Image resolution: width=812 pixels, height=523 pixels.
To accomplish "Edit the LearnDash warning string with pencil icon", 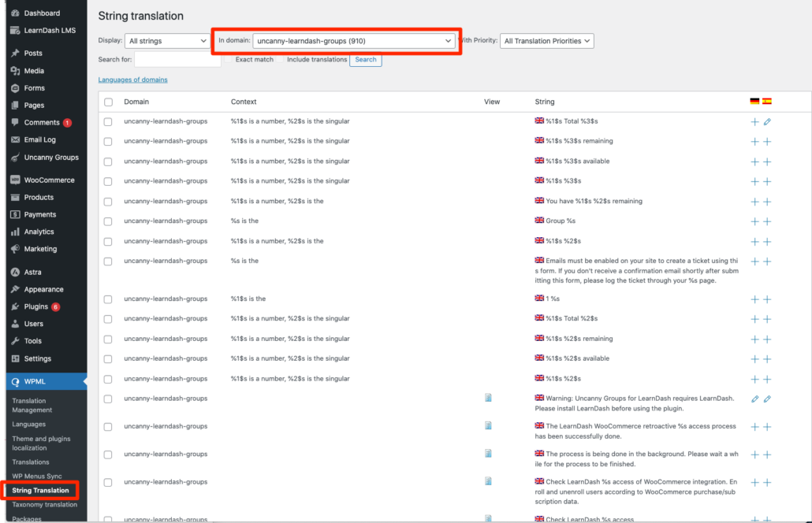I will 755,399.
